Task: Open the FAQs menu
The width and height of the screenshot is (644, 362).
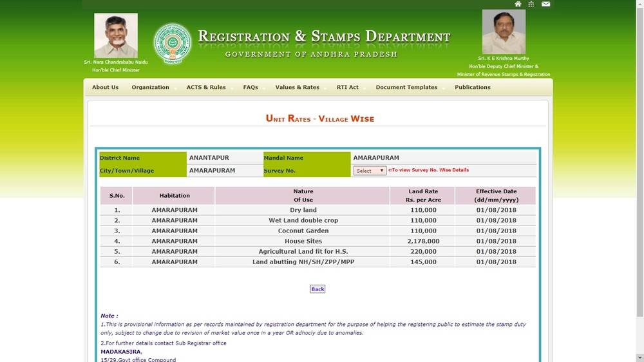Action: pyautogui.click(x=251, y=87)
